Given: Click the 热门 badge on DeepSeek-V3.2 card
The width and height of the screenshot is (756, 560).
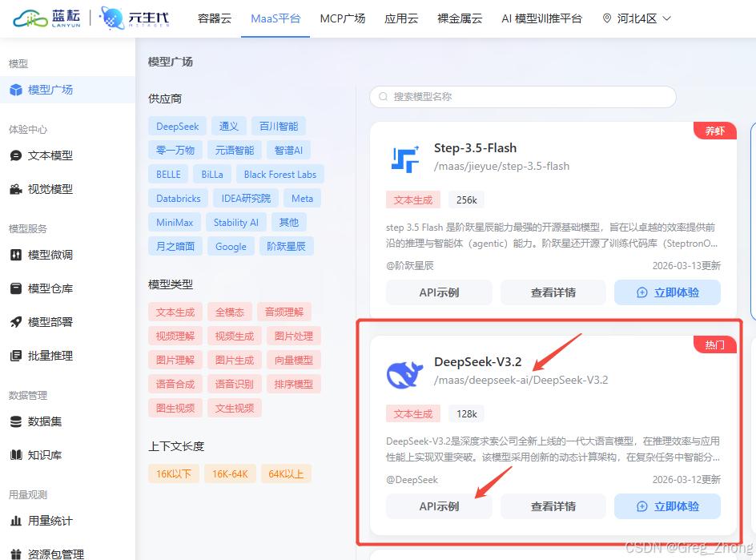Looking at the screenshot, I should 715,344.
